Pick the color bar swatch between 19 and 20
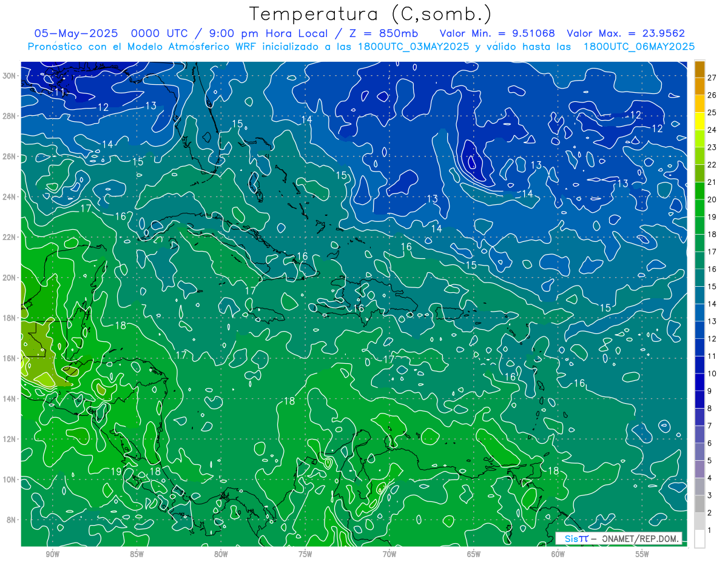This screenshot has width=728, height=562. pos(700,208)
